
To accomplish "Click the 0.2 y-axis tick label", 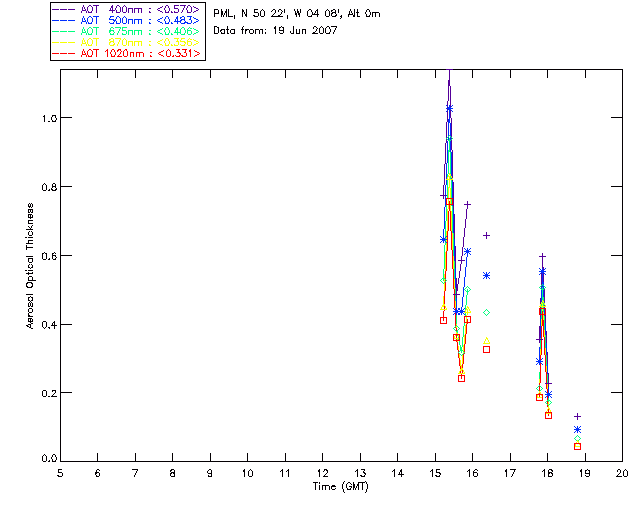I will coord(49,393).
